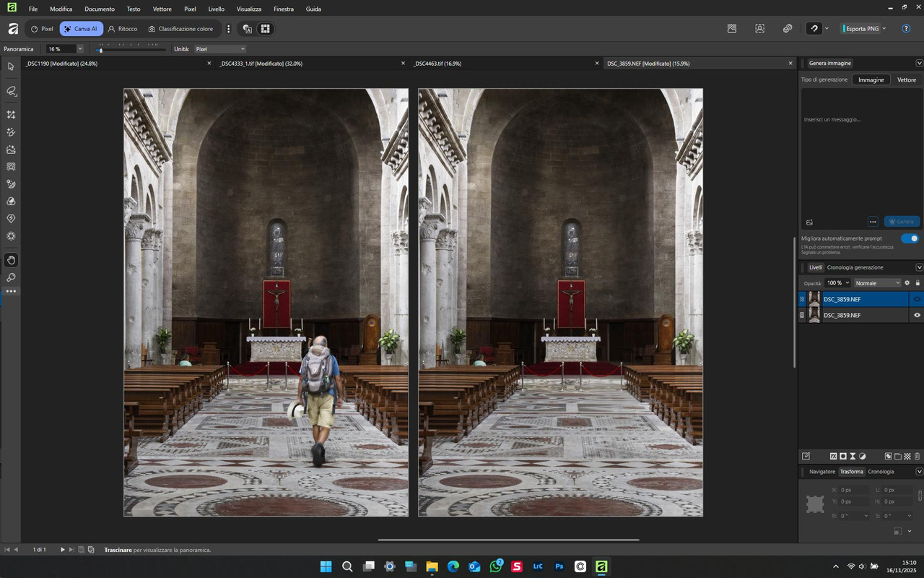Delete layer with trash icon
Viewport: 924px width, 578px height.
[x=918, y=457]
